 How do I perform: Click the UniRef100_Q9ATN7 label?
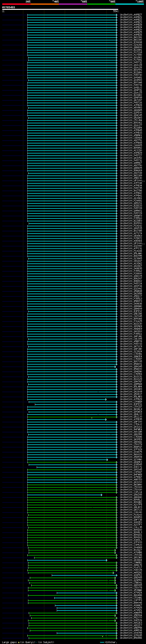click(x=131, y=382)
